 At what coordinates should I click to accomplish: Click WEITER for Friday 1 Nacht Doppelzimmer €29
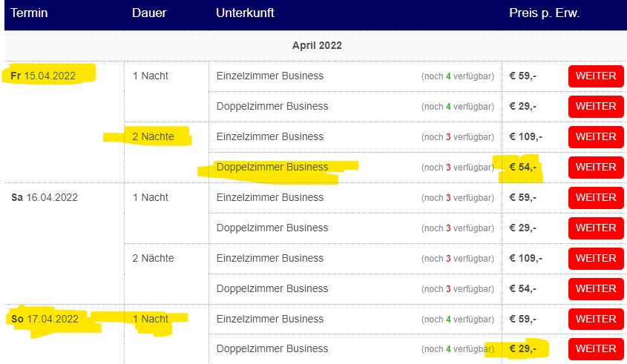click(596, 106)
